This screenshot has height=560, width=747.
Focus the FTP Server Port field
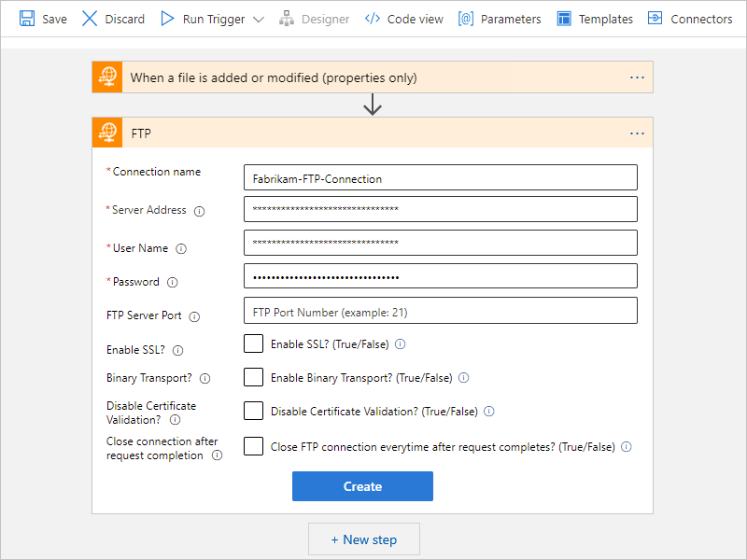click(440, 311)
